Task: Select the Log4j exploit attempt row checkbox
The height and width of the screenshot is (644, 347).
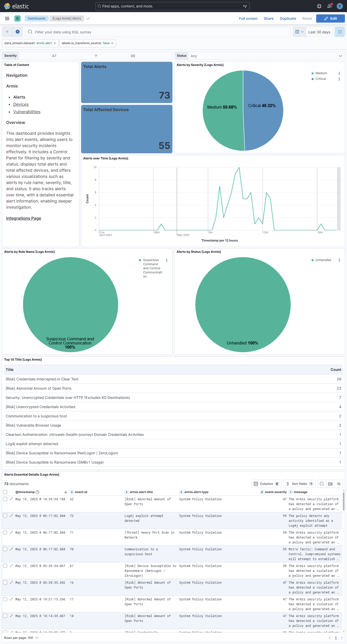Action: (x=5, y=516)
